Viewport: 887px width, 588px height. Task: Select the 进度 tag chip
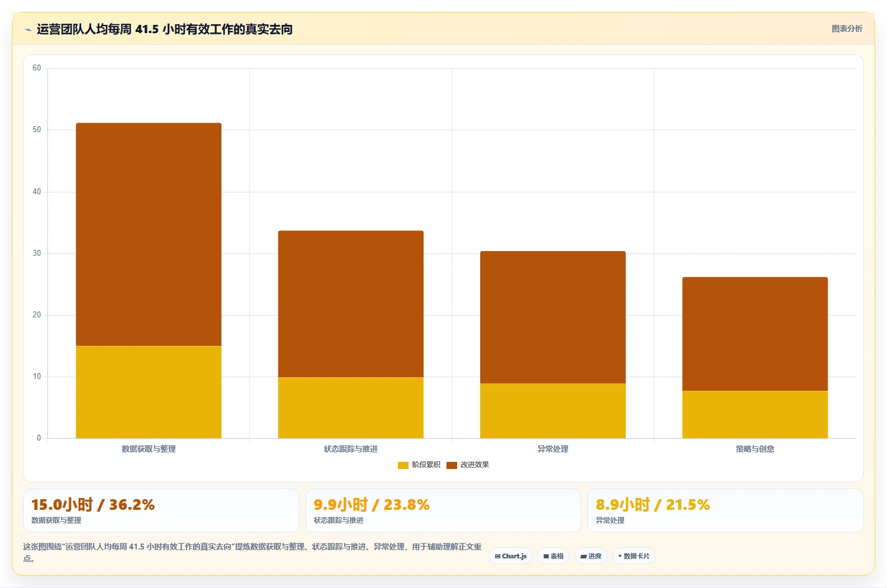(x=591, y=556)
